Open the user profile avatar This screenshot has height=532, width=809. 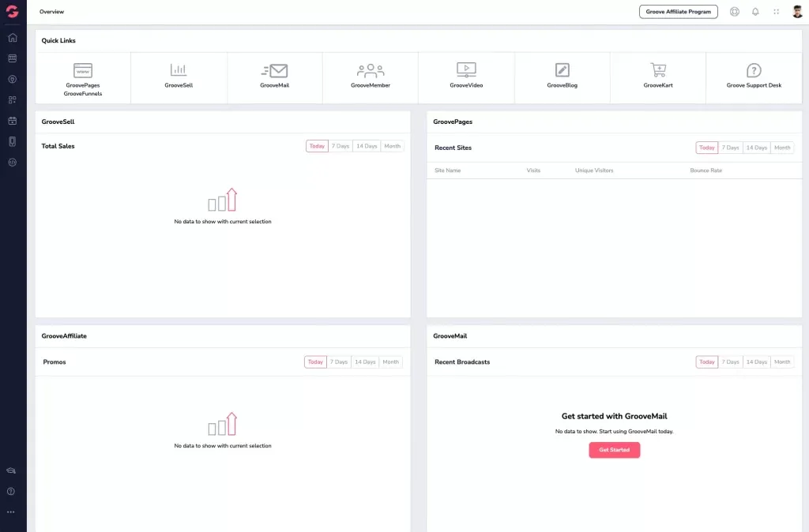tap(798, 11)
